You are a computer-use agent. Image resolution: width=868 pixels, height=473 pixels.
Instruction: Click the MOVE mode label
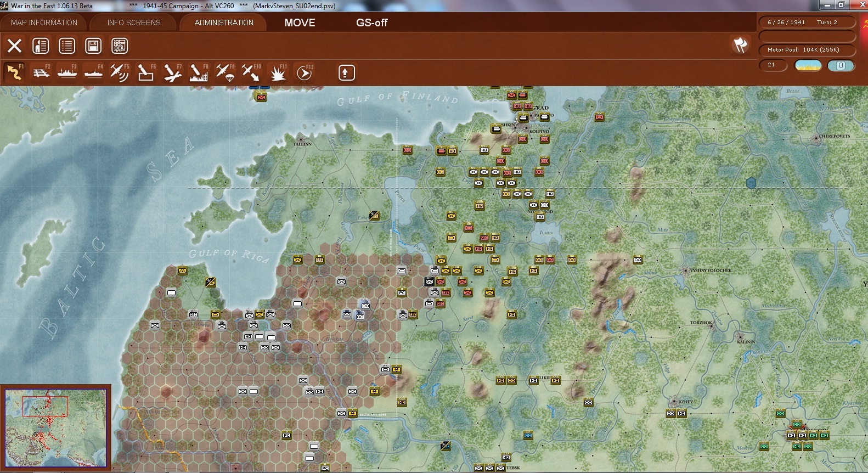(300, 22)
